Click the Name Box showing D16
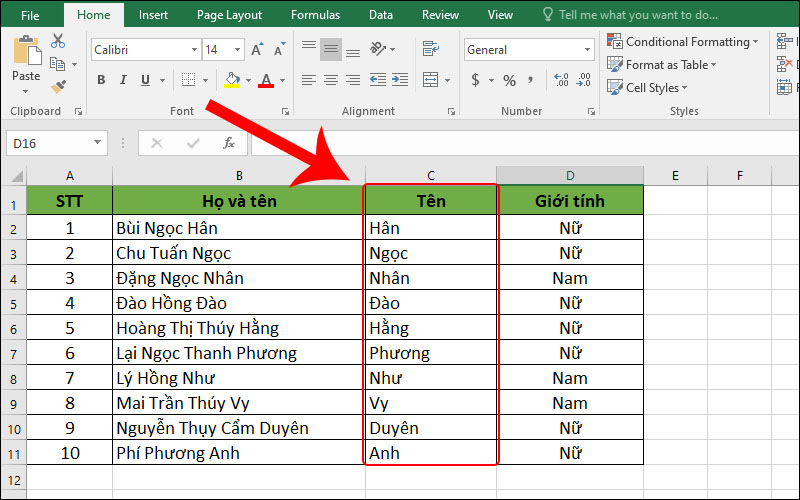The image size is (800, 500). (x=48, y=143)
